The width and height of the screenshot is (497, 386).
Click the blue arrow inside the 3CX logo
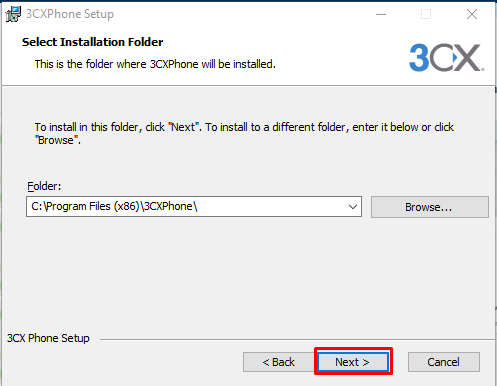point(455,57)
